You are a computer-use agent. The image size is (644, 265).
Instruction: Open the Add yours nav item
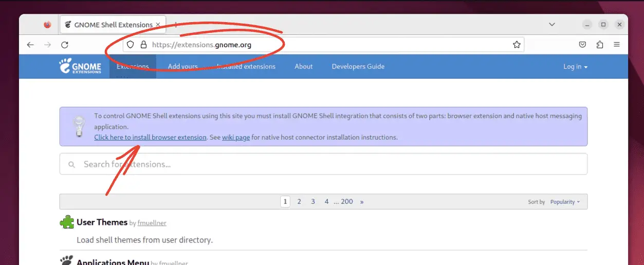click(183, 66)
